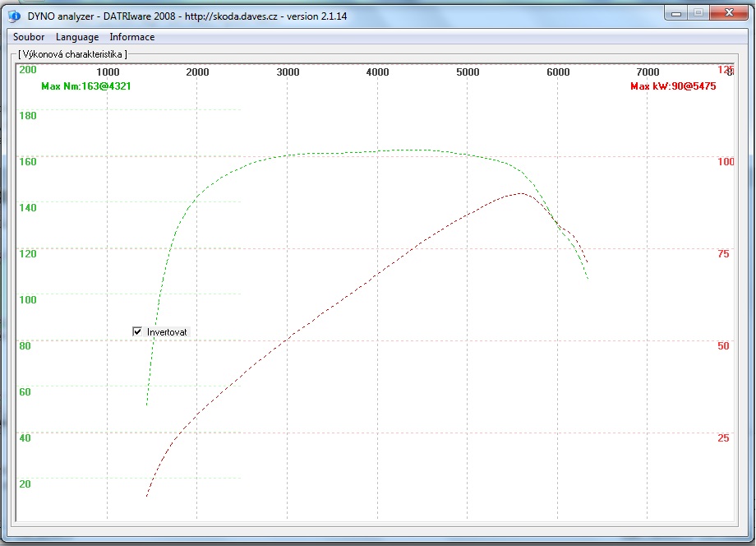
Task: Click the 6000 RPM axis label
Action: (558, 72)
